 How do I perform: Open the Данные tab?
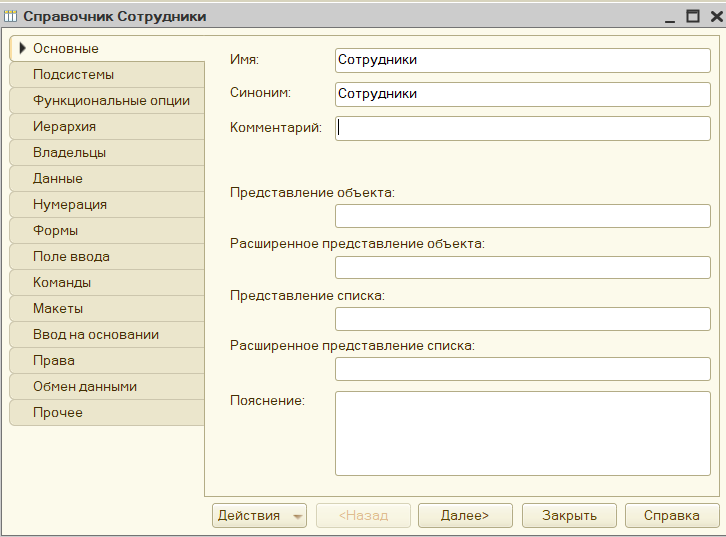pos(107,178)
